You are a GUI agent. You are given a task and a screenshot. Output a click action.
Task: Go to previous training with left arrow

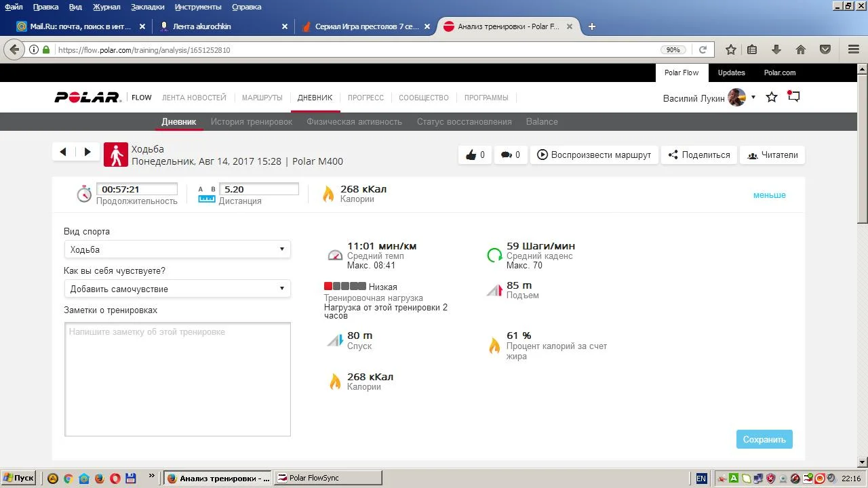(x=63, y=152)
